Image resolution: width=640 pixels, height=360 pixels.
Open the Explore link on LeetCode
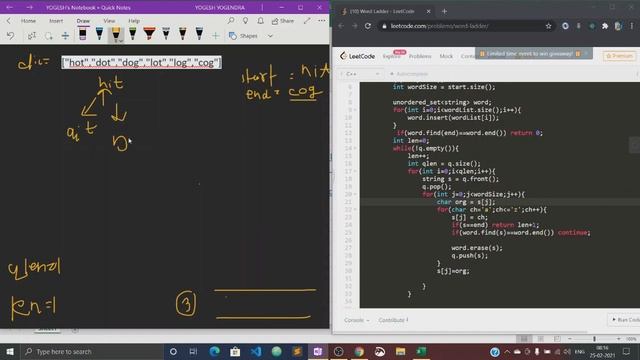(391, 56)
